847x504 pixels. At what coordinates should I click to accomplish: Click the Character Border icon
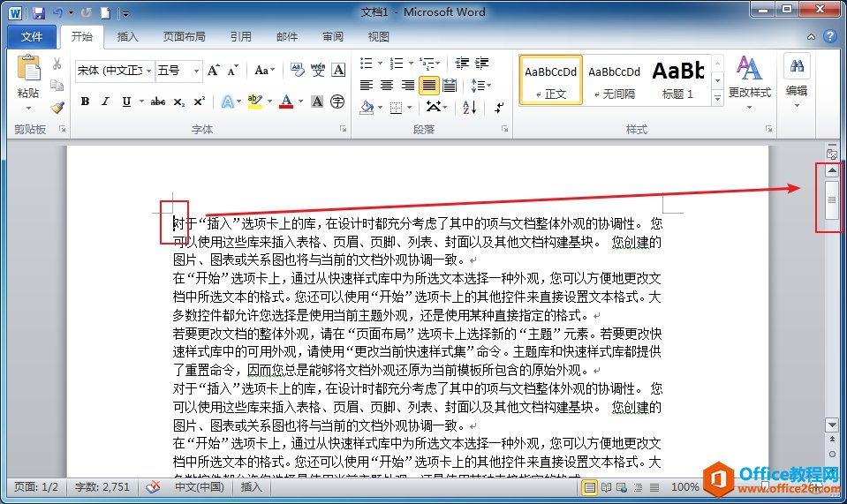[x=338, y=70]
